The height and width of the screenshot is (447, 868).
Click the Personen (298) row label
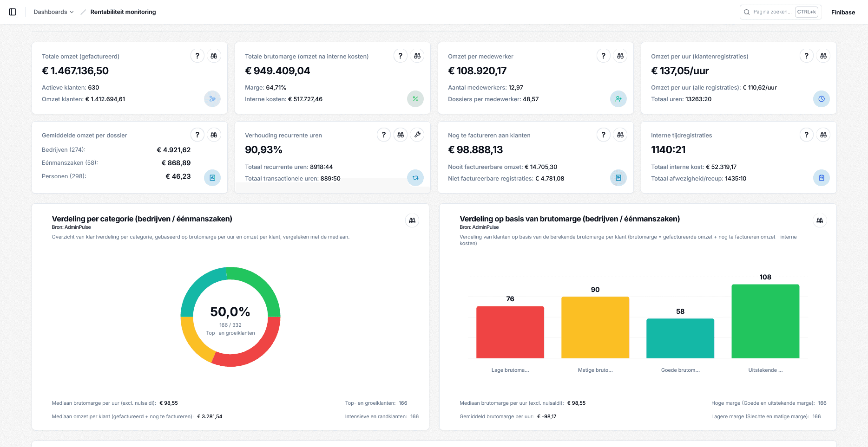pos(64,176)
